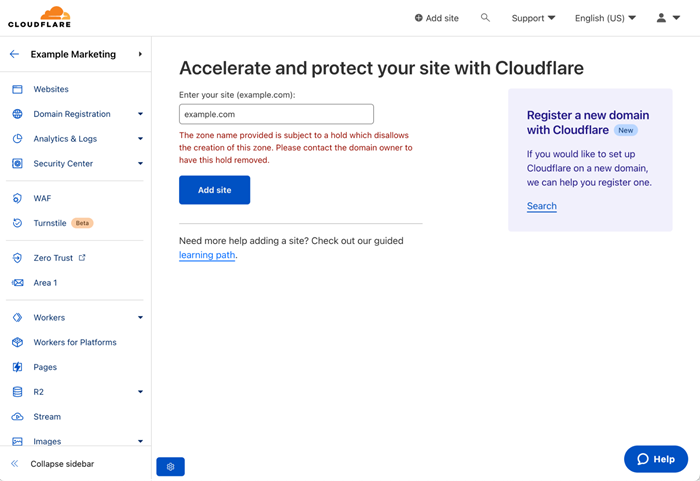Click the Area 1 envelope icon
Image resolution: width=700 pixels, height=481 pixels.
[x=17, y=283]
